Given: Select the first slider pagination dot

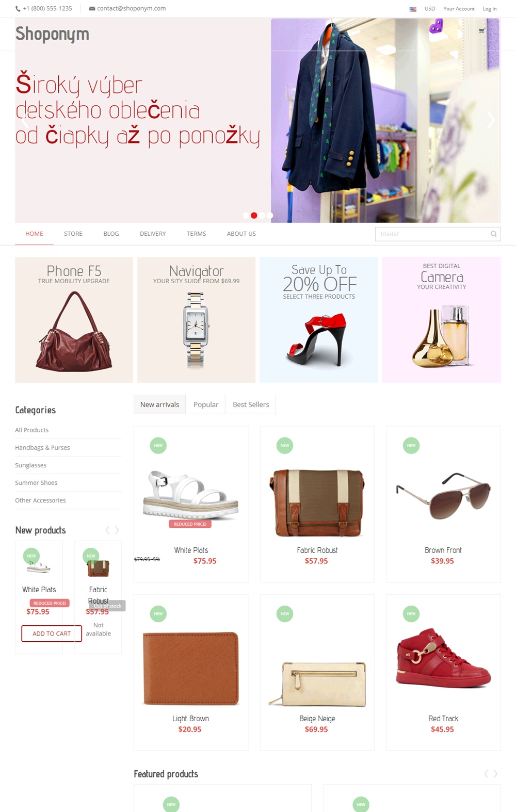Looking at the screenshot, I should [x=246, y=215].
